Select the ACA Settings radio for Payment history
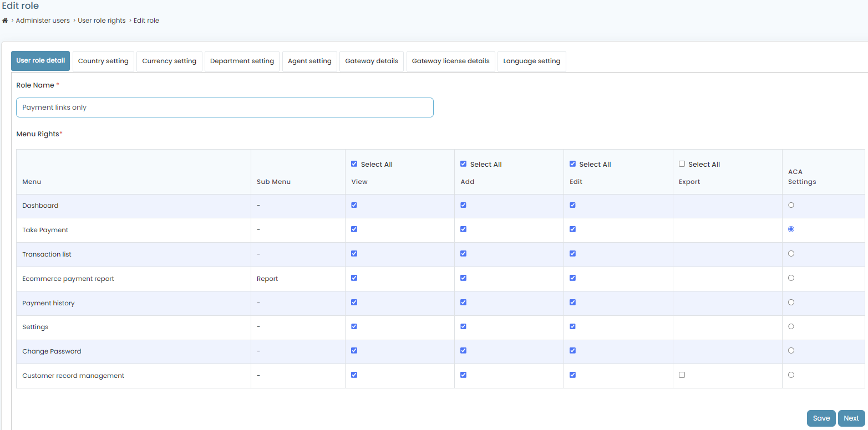Viewport: 868px width, 430px height. click(x=791, y=302)
